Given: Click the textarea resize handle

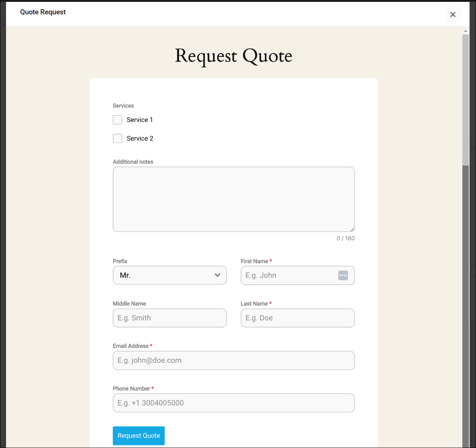Looking at the screenshot, I should [x=352, y=229].
